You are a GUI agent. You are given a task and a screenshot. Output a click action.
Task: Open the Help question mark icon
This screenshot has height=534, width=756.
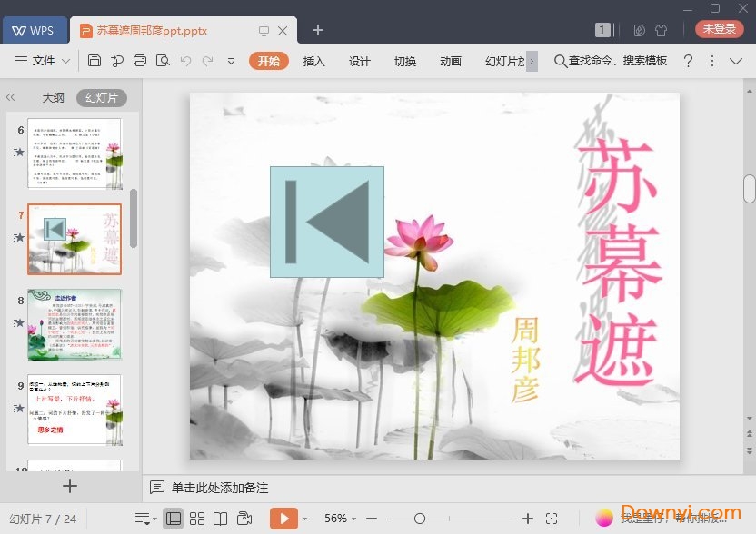pyautogui.click(x=688, y=61)
